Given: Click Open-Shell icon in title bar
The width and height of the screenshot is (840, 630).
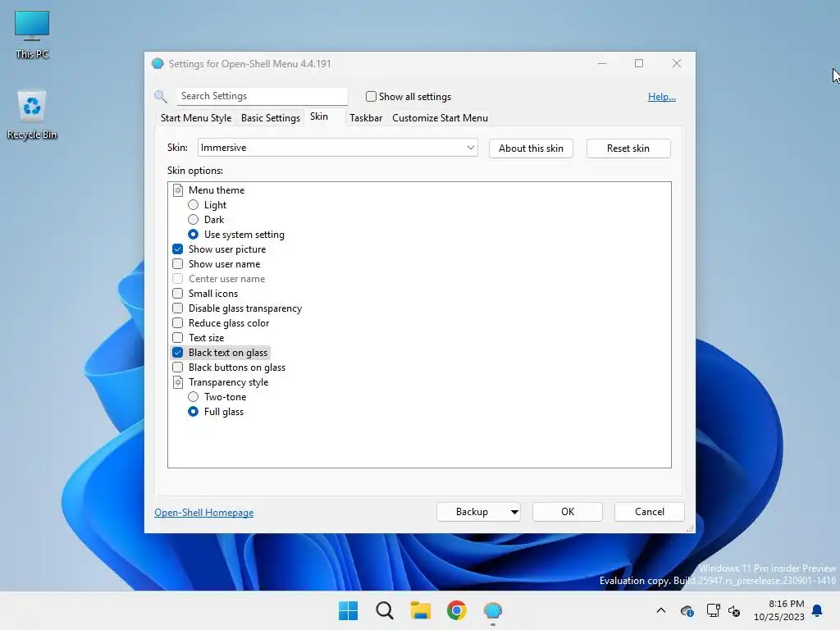Looking at the screenshot, I should 157,64.
